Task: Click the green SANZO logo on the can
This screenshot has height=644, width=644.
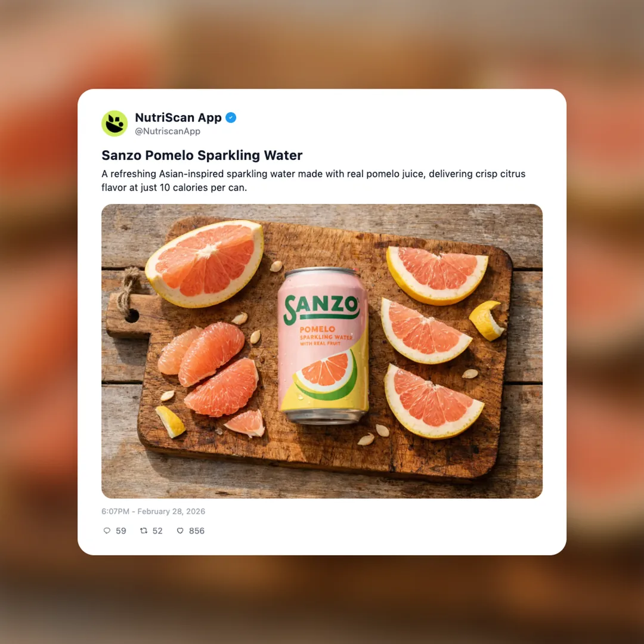Action: click(321, 308)
